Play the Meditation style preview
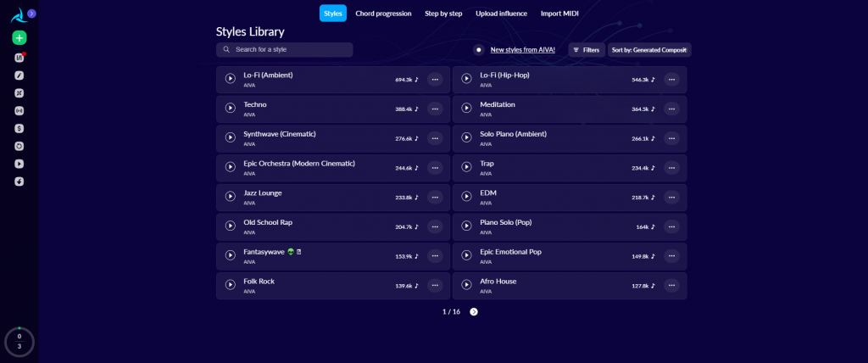Screen dimensions: 868x363 [x=467, y=108]
